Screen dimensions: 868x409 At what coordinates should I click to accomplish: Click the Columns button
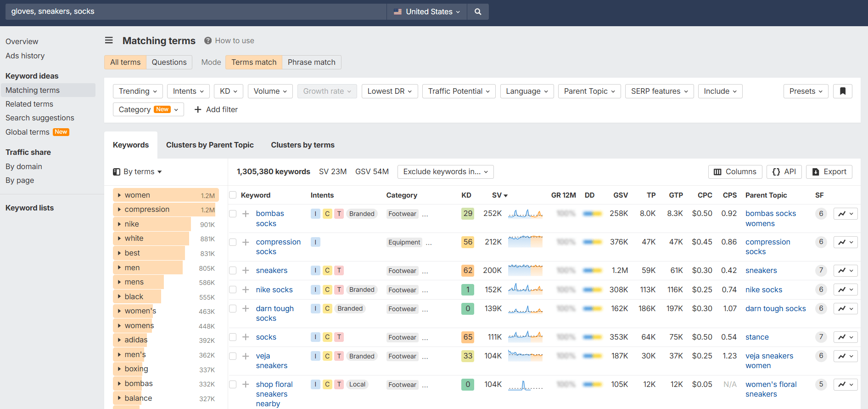[x=735, y=171]
